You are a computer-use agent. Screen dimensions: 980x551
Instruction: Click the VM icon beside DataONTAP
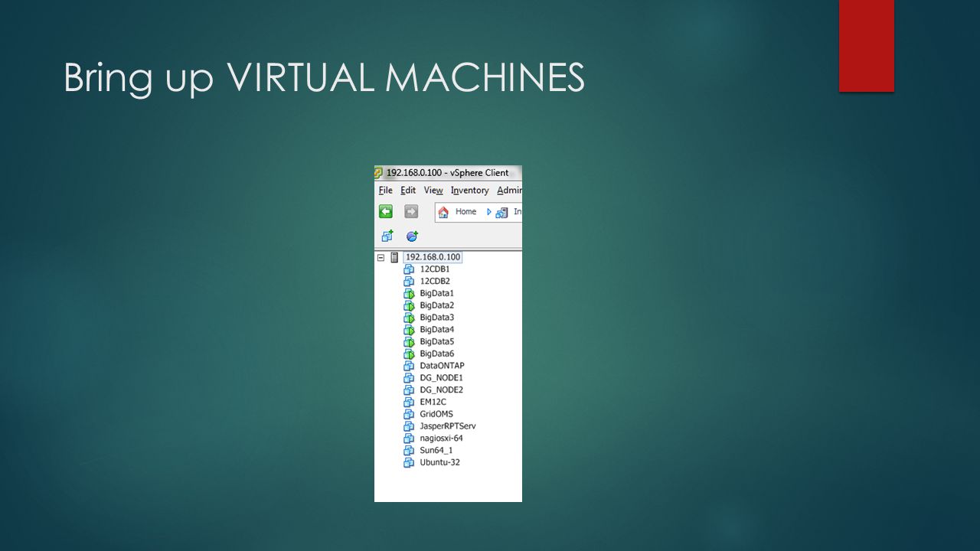[409, 366]
